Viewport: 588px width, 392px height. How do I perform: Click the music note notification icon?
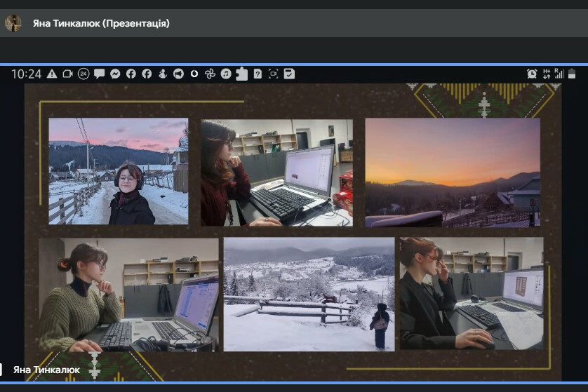[x=226, y=74]
